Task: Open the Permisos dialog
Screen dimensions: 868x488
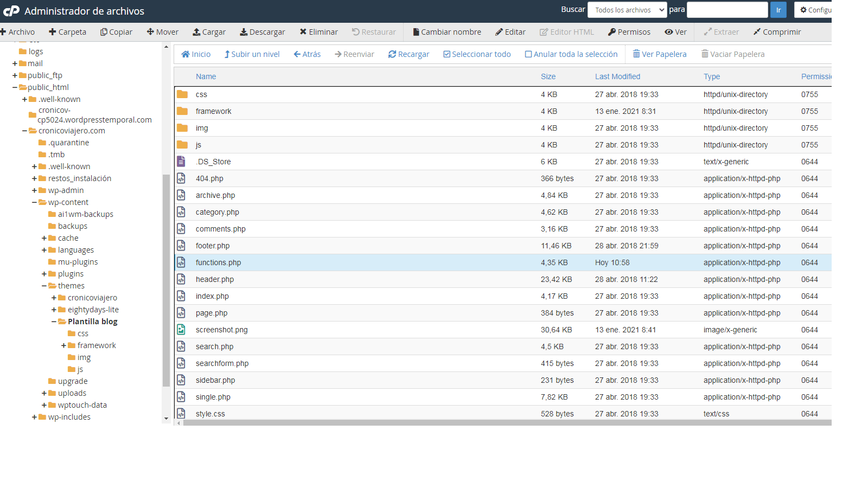Action: 629,32
